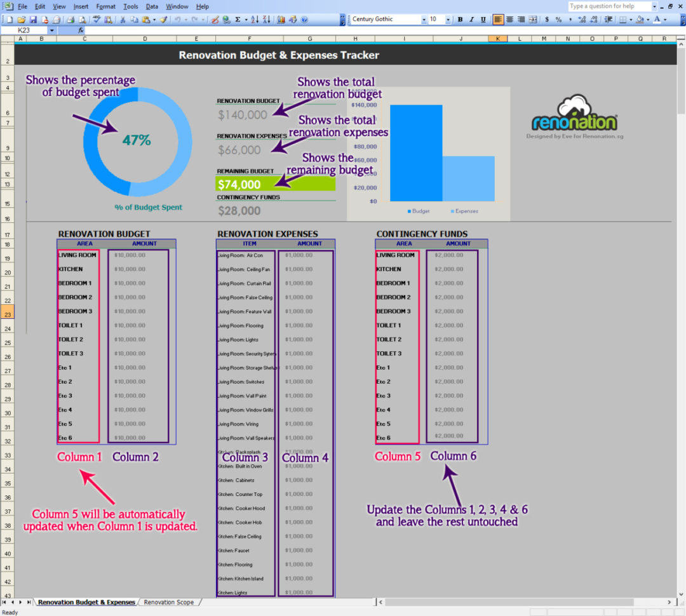Open the Print Preview tool
This screenshot has height=616, width=686.
point(81,18)
